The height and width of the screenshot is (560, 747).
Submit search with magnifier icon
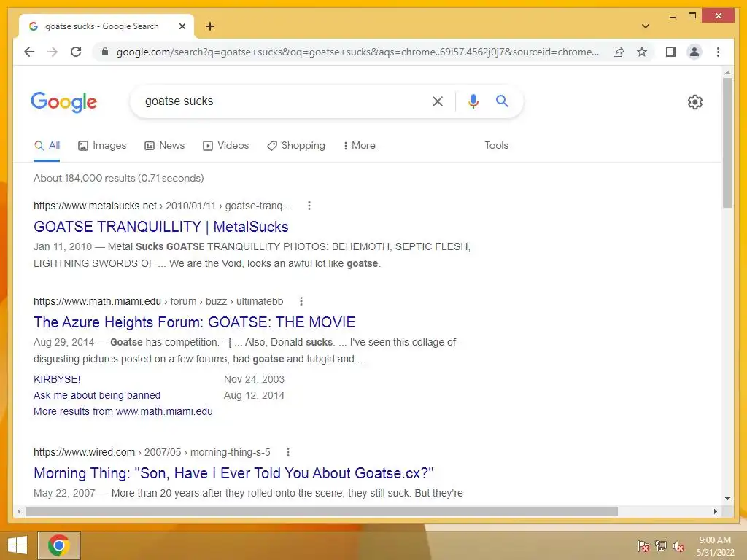pyautogui.click(x=502, y=101)
